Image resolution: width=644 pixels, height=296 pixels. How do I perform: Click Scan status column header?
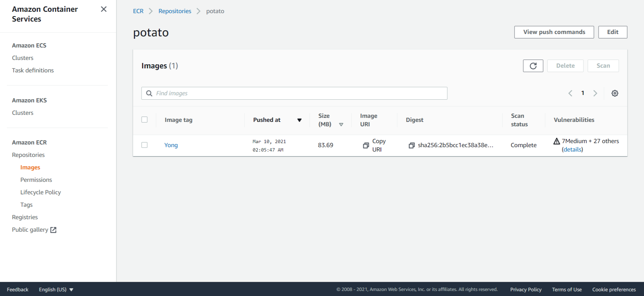(x=519, y=120)
